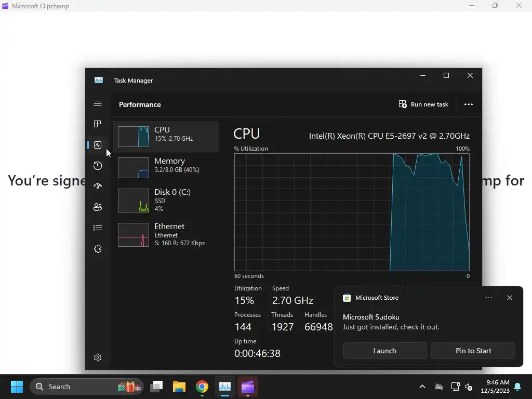Open the notification bell icon

[518, 387]
